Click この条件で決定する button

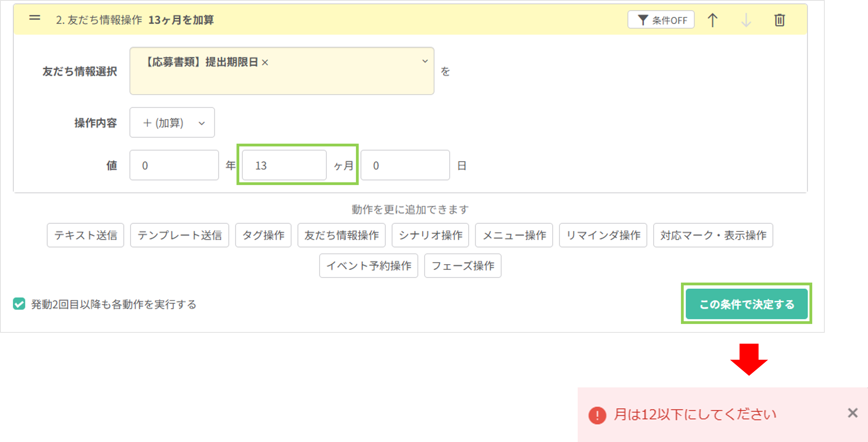[x=747, y=304]
